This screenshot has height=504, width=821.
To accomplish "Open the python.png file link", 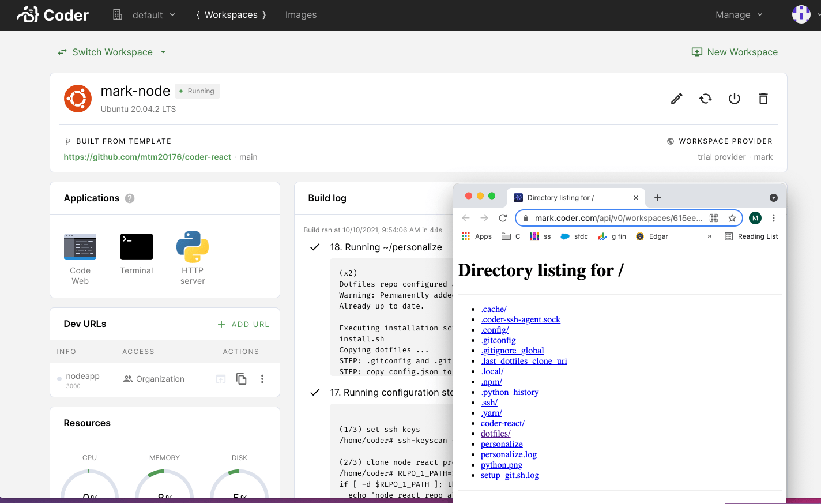I will tap(502, 465).
